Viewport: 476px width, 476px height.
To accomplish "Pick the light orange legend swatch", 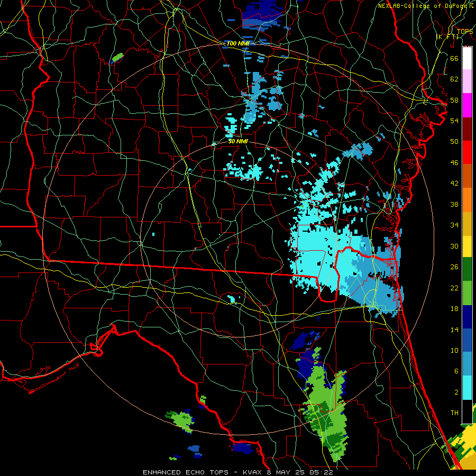I will [x=467, y=200].
